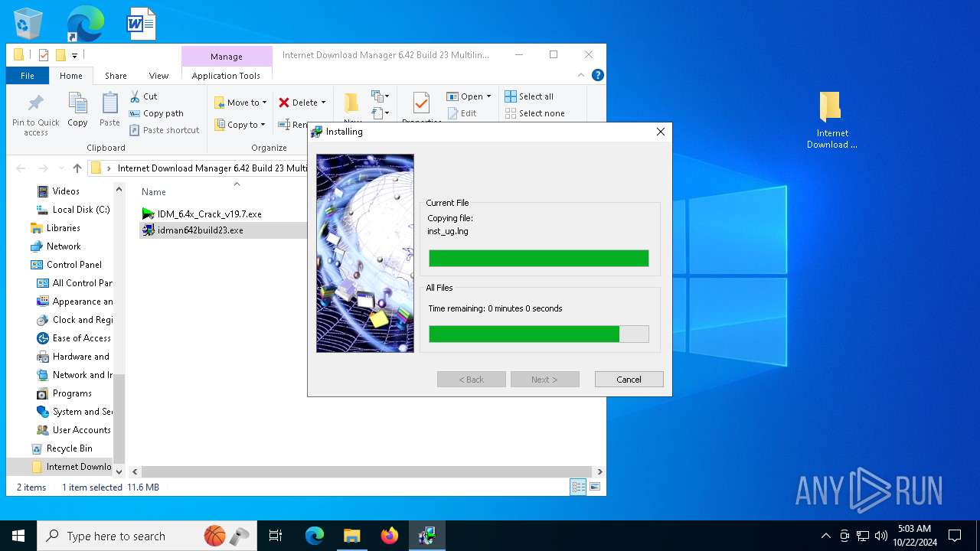980x551 pixels.
Task: Open recent locations dropdown arrow
Action: (x=61, y=168)
